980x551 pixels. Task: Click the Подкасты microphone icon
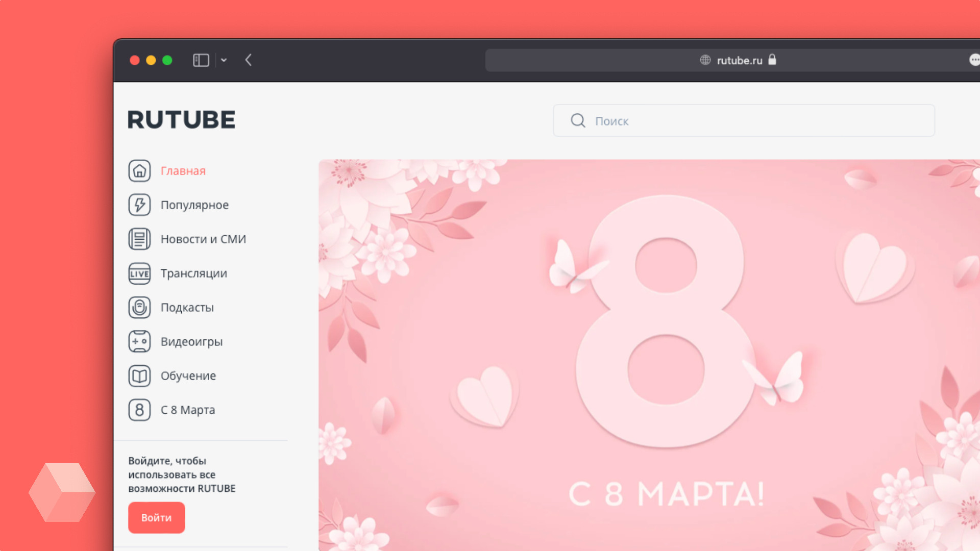139,308
